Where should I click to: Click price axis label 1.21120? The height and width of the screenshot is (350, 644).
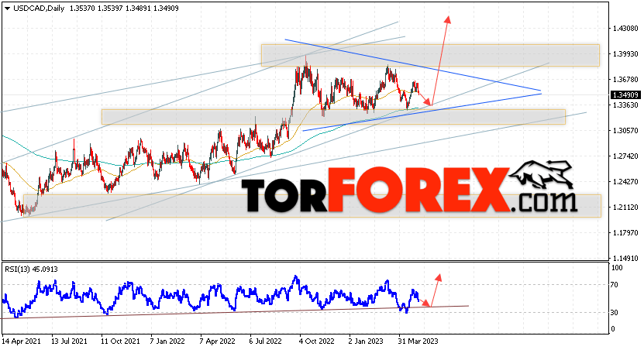click(x=625, y=208)
